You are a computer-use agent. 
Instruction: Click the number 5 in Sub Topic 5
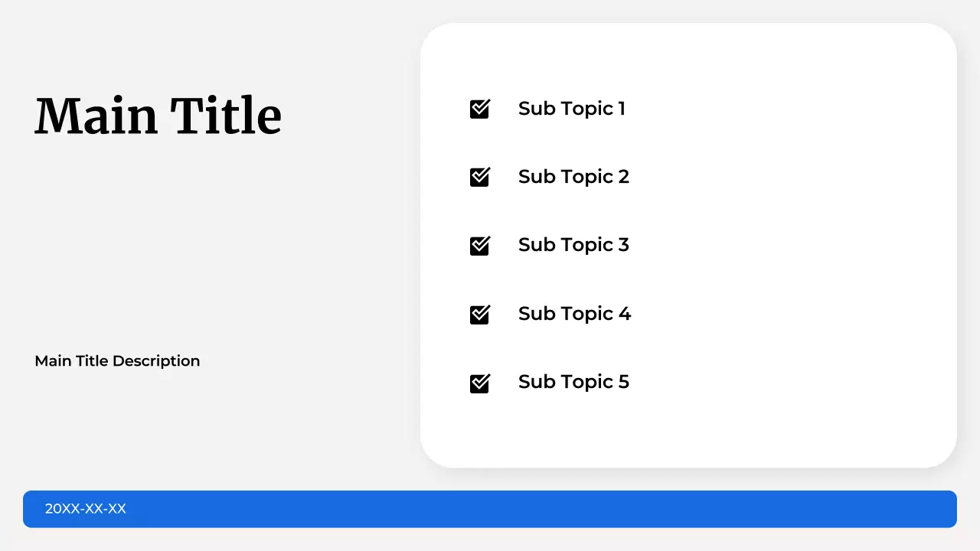pyautogui.click(x=623, y=382)
